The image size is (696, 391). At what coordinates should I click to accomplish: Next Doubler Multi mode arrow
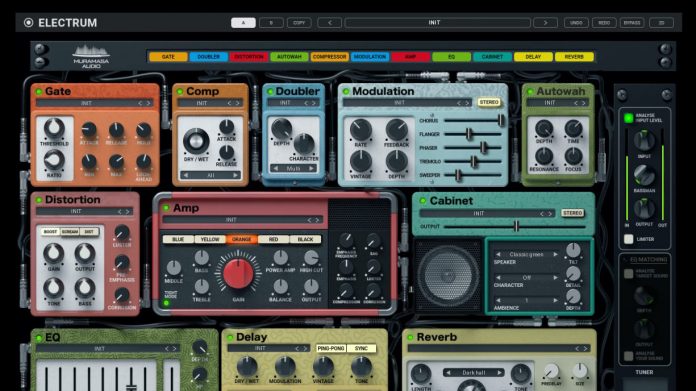click(312, 169)
